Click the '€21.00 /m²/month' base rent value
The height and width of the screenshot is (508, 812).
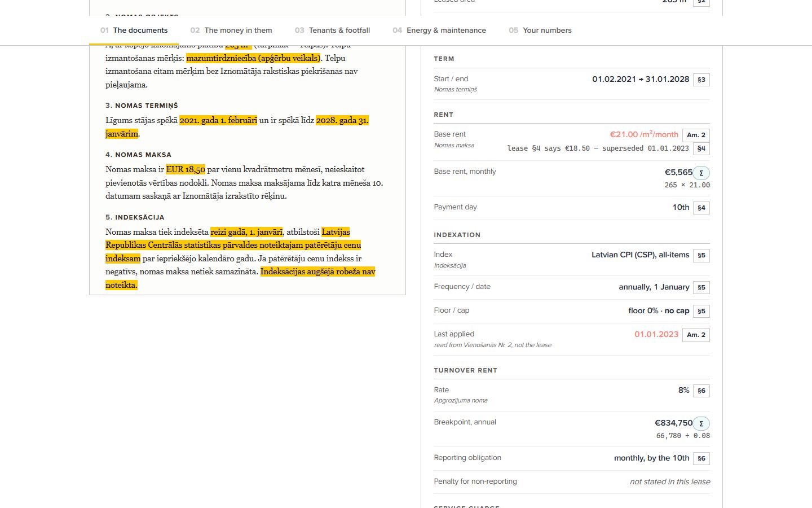644,134
